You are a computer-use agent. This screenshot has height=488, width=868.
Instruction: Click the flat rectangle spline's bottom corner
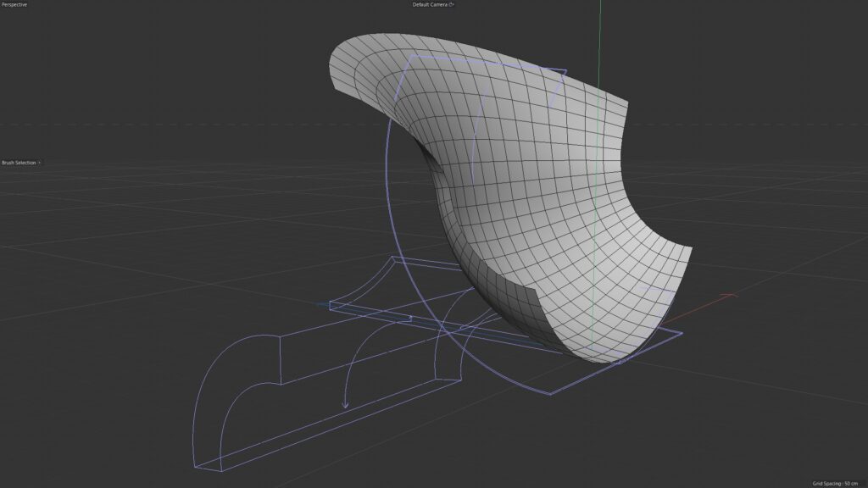550,394
